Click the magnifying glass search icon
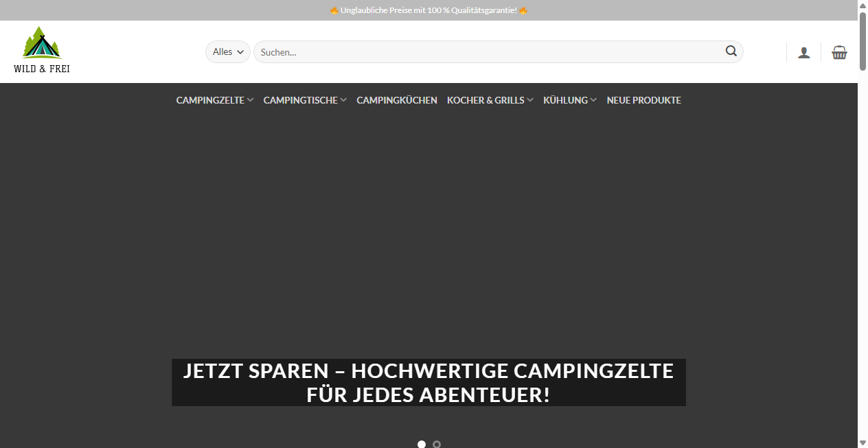 click(731, 51)
